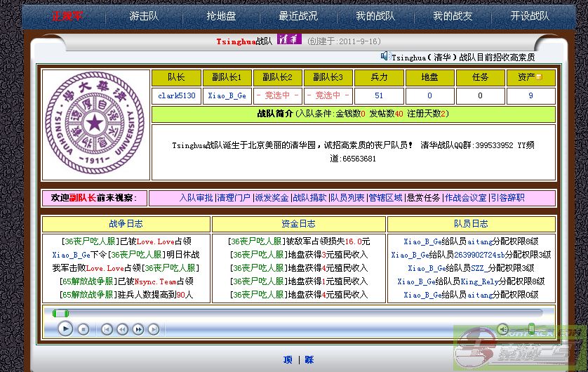Open the 队员列表 link

(347, 198)
